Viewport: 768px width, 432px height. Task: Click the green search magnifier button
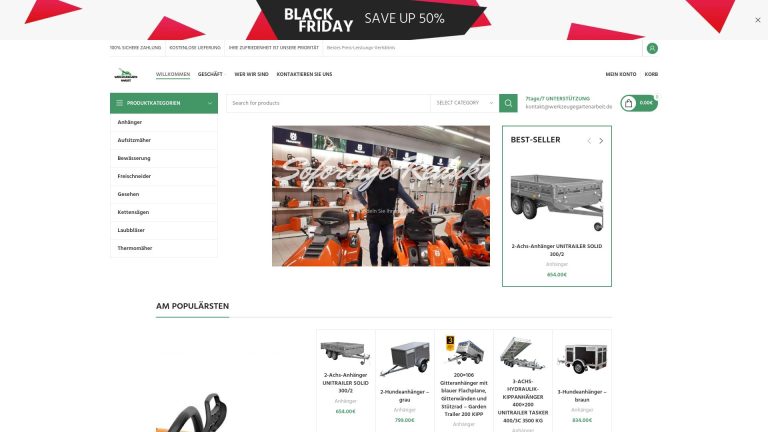508,103
